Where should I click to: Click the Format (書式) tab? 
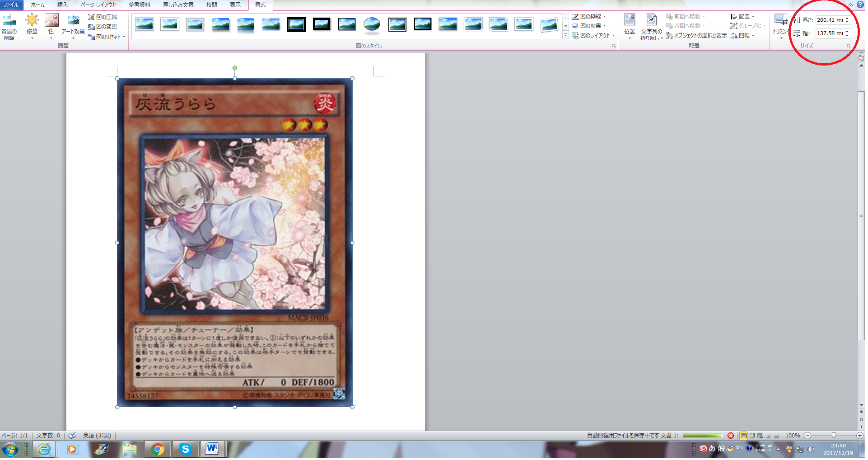pos(261,5)
